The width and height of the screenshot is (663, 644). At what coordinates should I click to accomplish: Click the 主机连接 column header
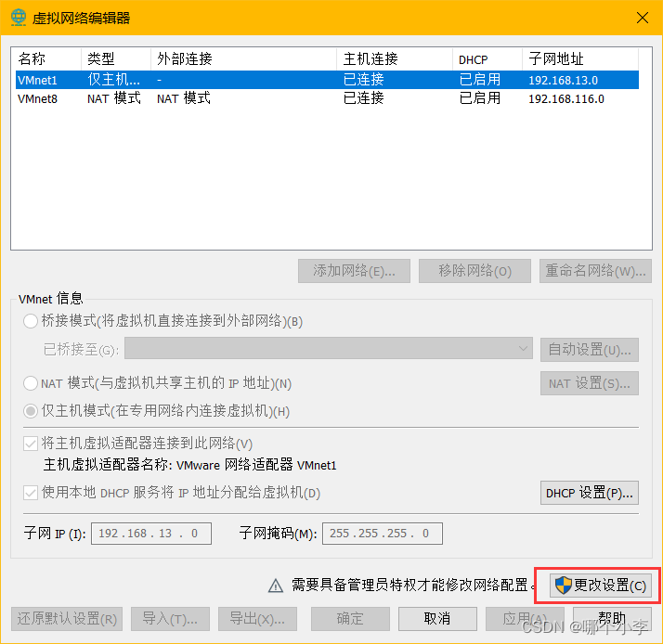coord(395,58)
